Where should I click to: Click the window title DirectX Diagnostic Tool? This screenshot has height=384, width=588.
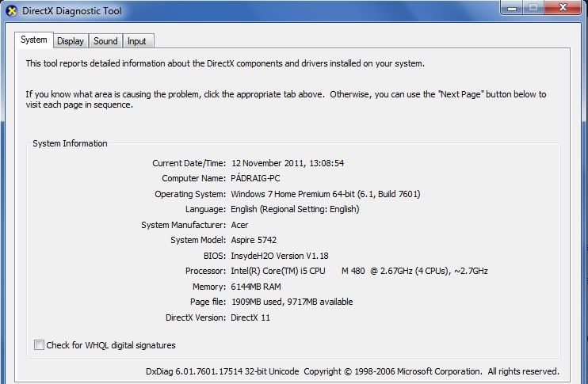[x=72, y=11]
